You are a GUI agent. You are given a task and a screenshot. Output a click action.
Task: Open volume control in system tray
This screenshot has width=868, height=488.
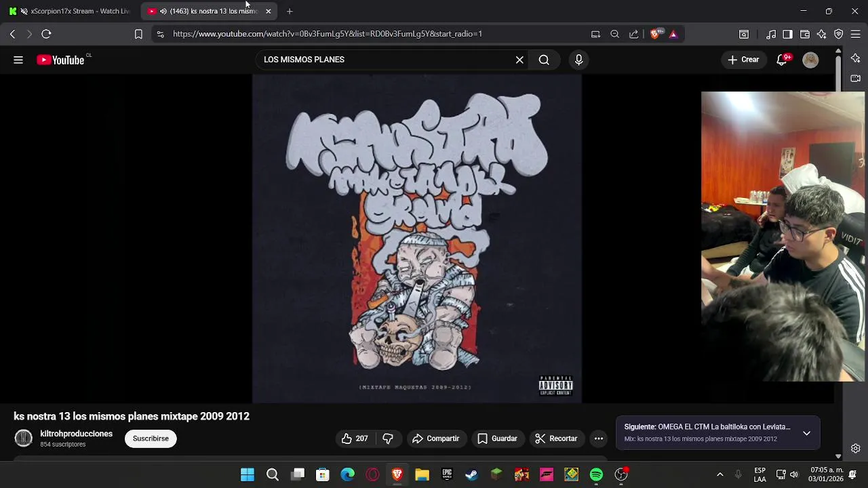click(794, 474)
